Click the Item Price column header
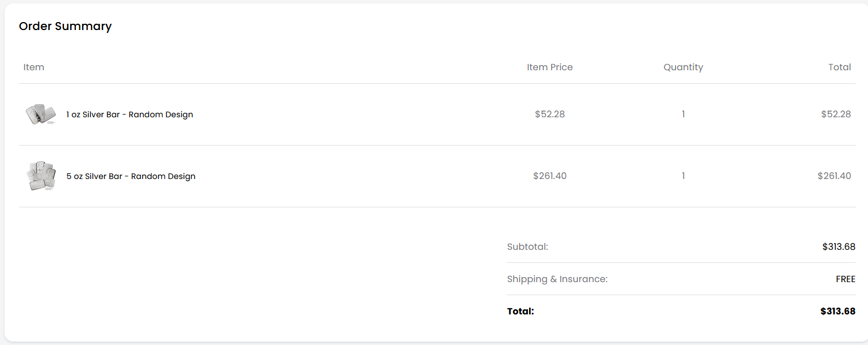868x345 pixels. click(549, 67)
